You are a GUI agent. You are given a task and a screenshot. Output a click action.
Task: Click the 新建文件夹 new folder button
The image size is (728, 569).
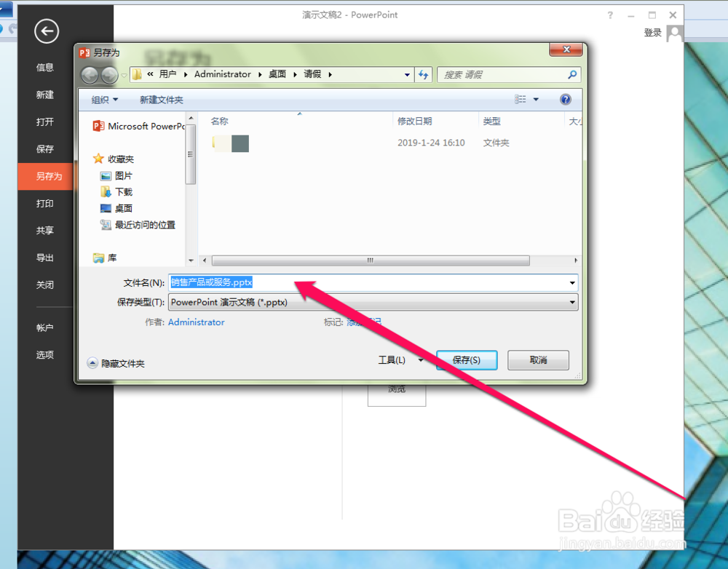[161, 100]
